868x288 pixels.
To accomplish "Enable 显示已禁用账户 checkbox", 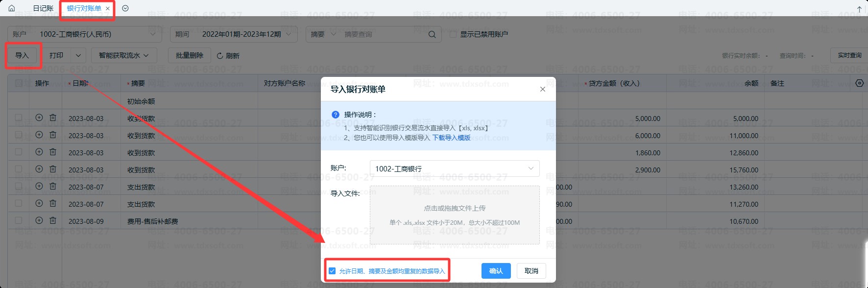I will pos(453,34).
